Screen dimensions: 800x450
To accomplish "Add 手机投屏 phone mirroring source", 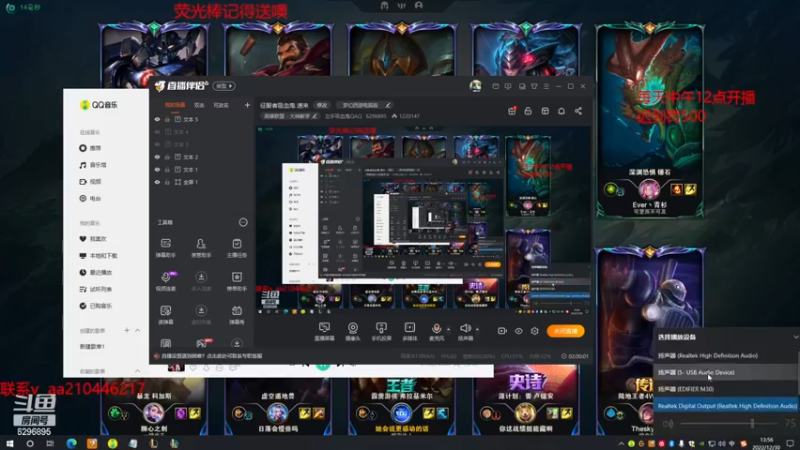I will pyautogui.click(x=381, y=331).
